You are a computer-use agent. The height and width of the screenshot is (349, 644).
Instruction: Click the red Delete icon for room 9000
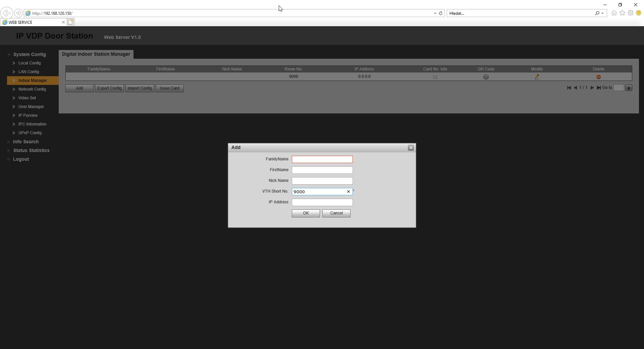click(598, 77)
